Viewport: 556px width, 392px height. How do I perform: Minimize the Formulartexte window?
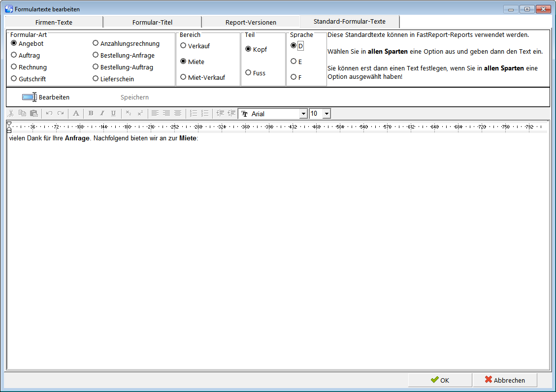(511, 9)
